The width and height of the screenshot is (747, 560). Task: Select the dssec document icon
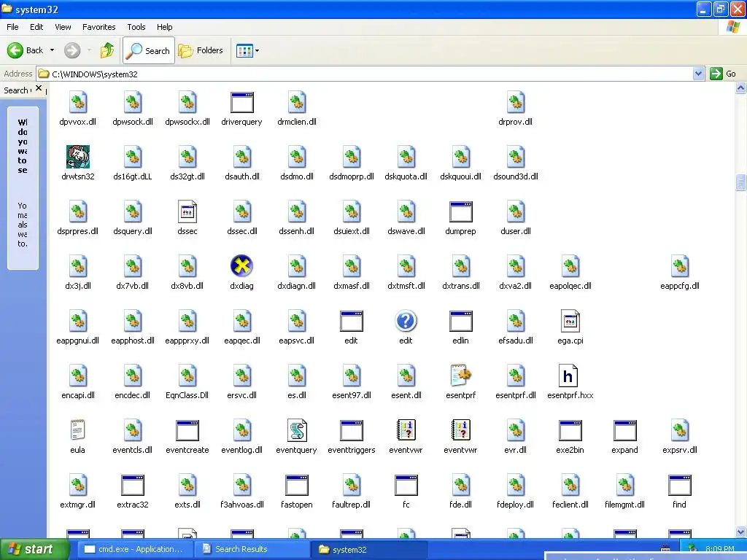187,212
